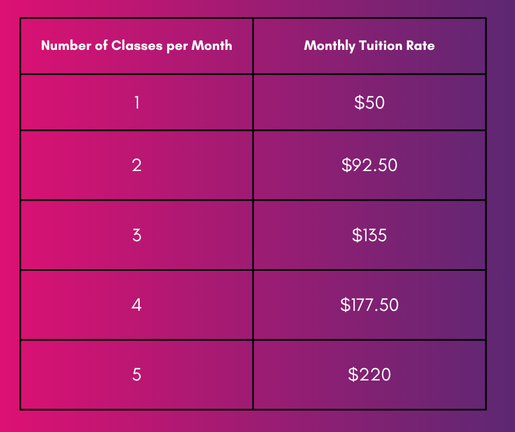Click the 'Monthly Tuition Rate' header
This screenshot has width=515, height=432.
coord(369,46)
